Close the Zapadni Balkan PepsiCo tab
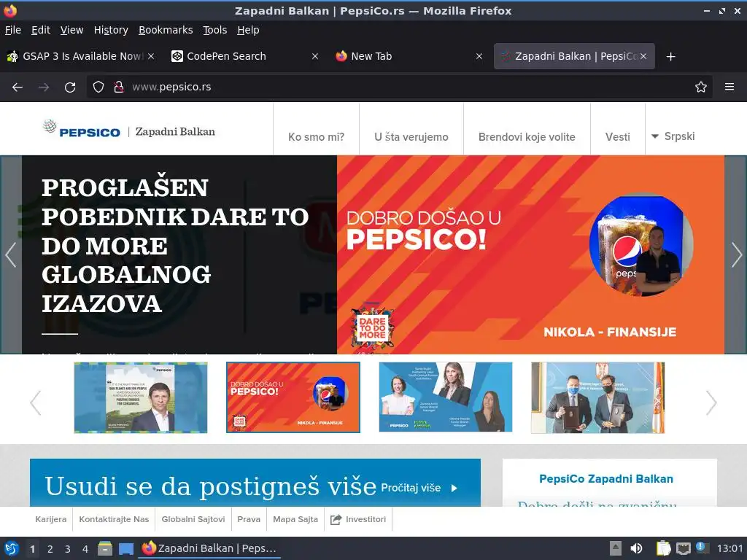The image size is (747, 560). click(x=643, y=56)
